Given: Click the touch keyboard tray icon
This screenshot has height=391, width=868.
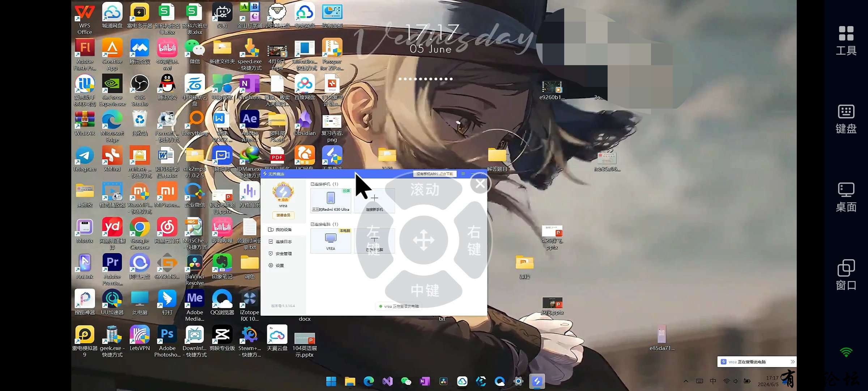Looking at the screenshot, I should pos(699,381).
